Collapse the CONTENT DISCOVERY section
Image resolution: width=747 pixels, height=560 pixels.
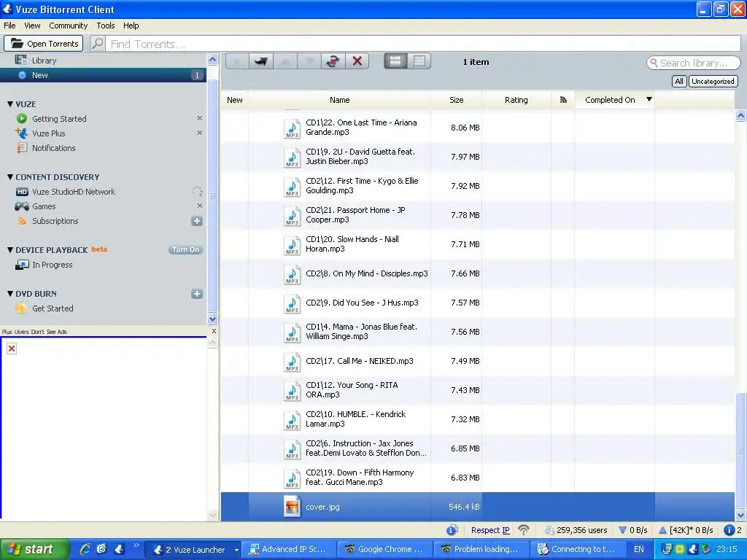[10, 176]
